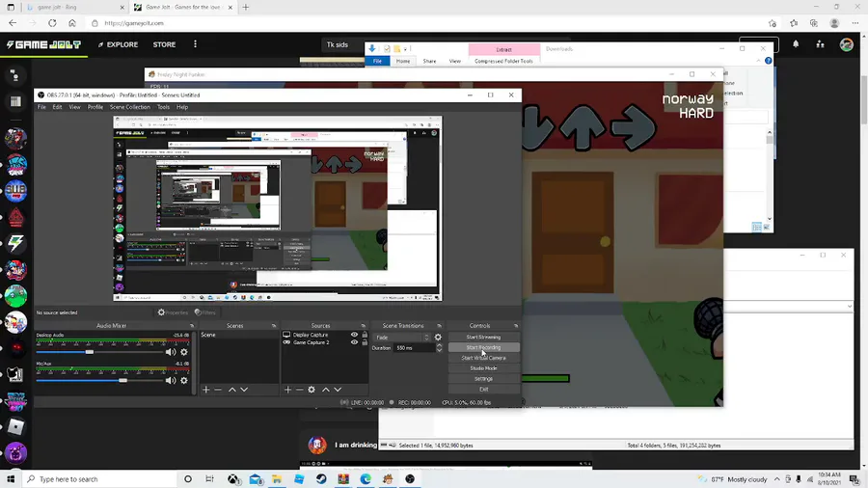The height and width of the screenshot is (488, 868).
Task: Open the OBS Edit menu
Action: [x=57, y=107]
